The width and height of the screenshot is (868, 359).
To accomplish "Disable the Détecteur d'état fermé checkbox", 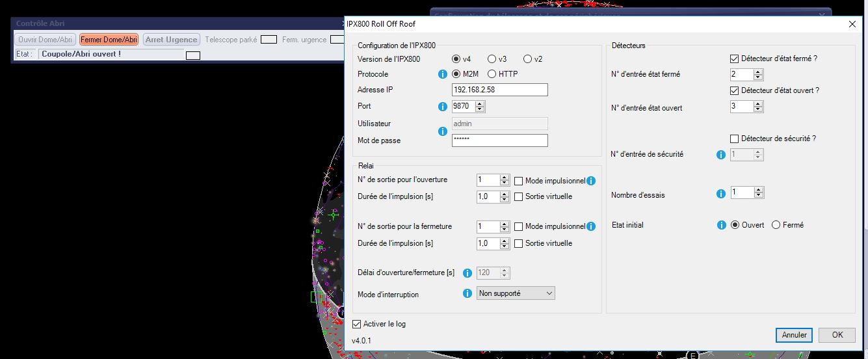I will tap(735, 59).
